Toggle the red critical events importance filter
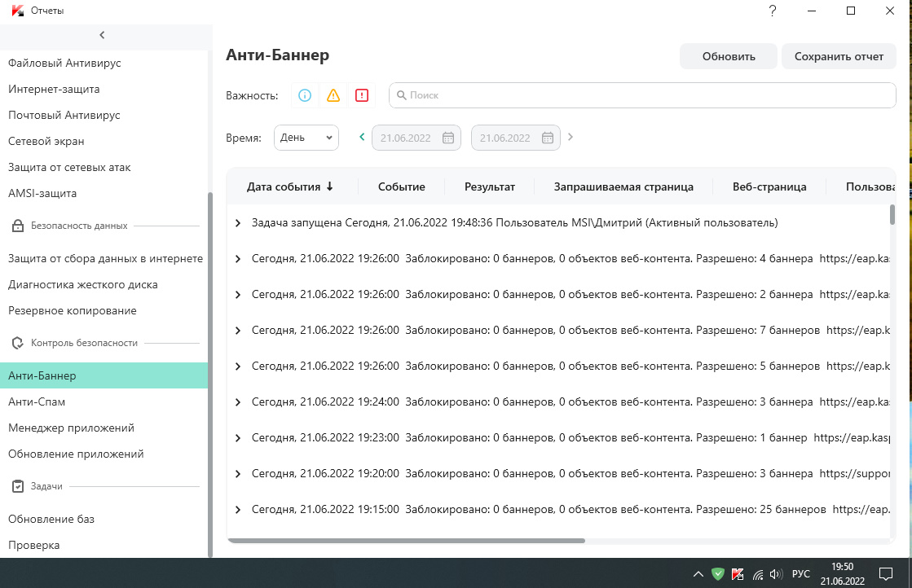 pos(362,95)
